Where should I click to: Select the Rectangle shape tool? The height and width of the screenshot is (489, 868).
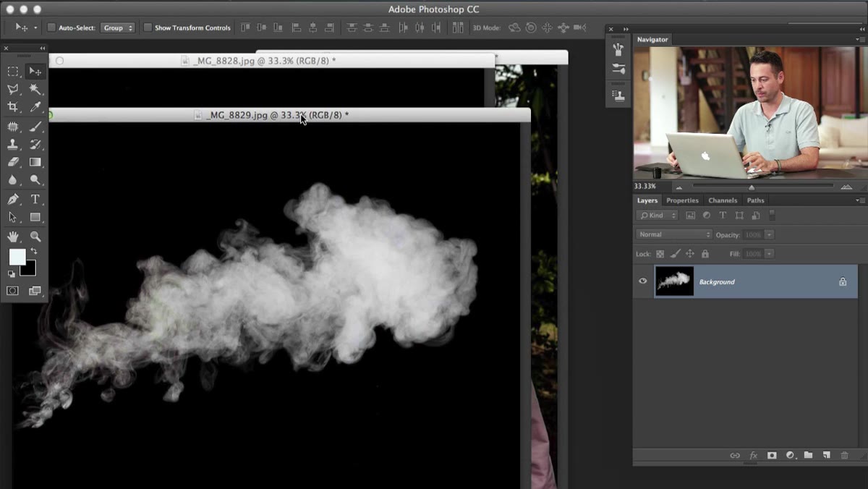(35, 217)
